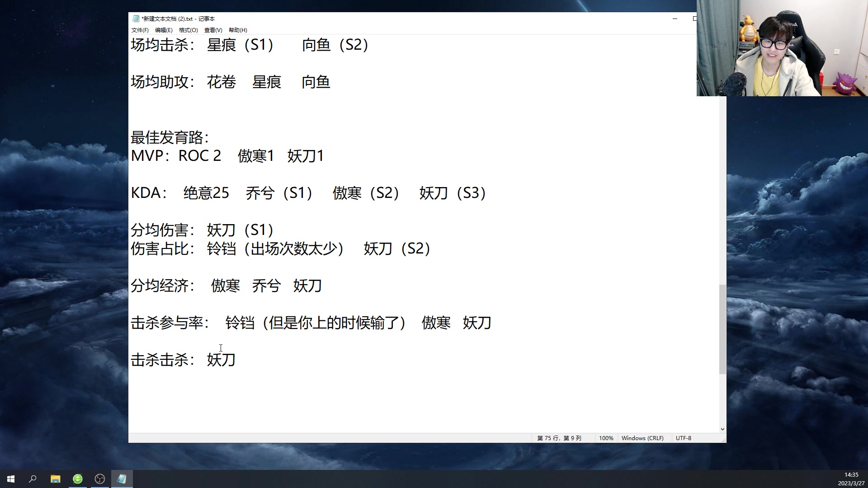868x488 pixels.
Task: Switch to Notepad taskbar icon
Action: pyautogui.click(x=122, y=479)
